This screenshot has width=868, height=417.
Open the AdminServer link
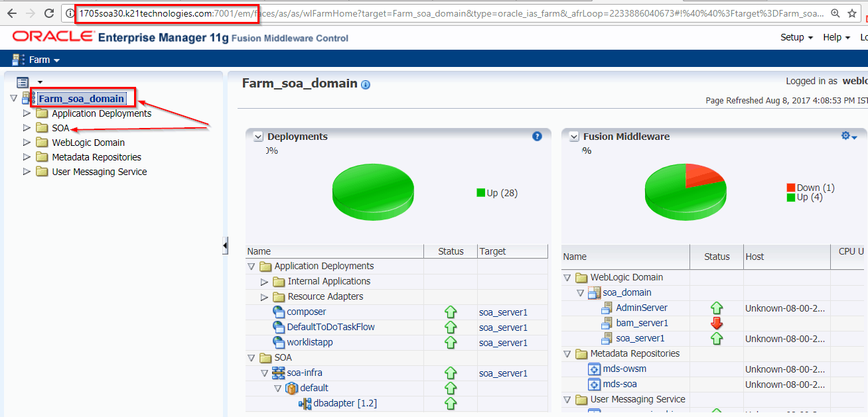point(642,308)
